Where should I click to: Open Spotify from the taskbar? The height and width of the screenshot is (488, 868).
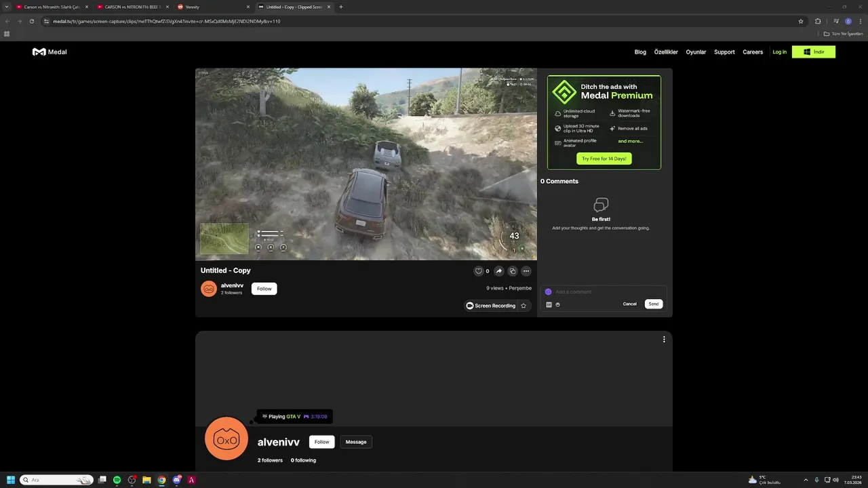[x=117, y=480]
